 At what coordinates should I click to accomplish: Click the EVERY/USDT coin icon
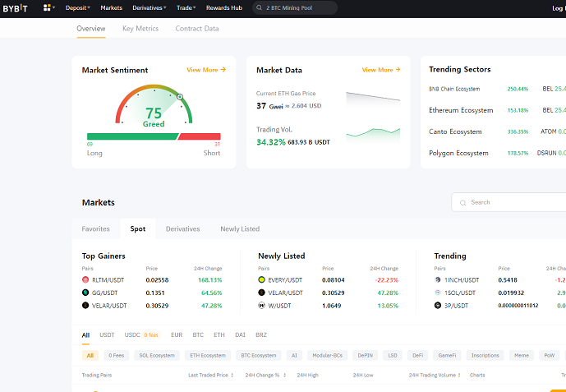point(262,279)
